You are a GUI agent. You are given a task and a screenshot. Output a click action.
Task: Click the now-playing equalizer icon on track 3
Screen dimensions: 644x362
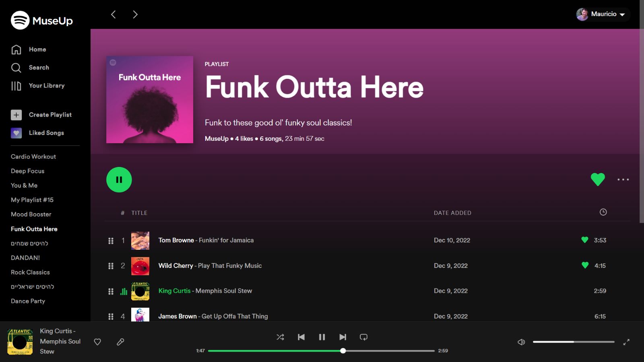[x=124, y=291]
